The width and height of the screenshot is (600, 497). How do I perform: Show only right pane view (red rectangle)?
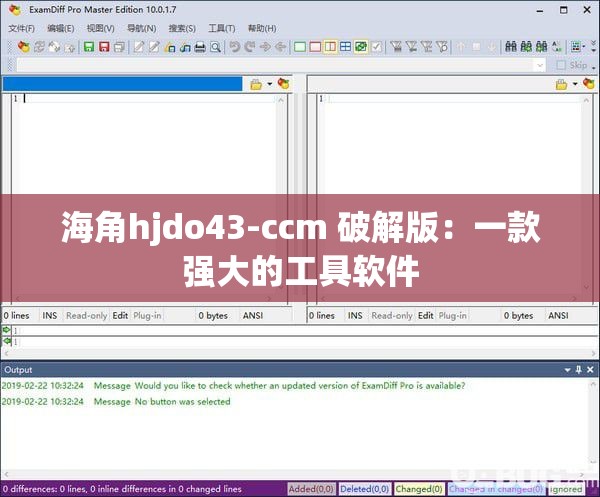315,47
